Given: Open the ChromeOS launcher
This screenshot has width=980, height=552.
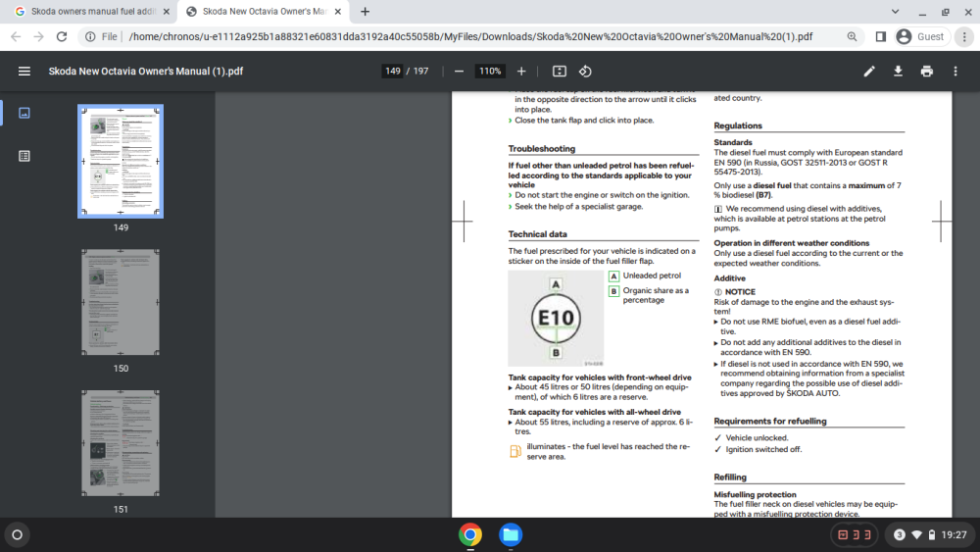Looking at the screenshot, I should [17, 535].
